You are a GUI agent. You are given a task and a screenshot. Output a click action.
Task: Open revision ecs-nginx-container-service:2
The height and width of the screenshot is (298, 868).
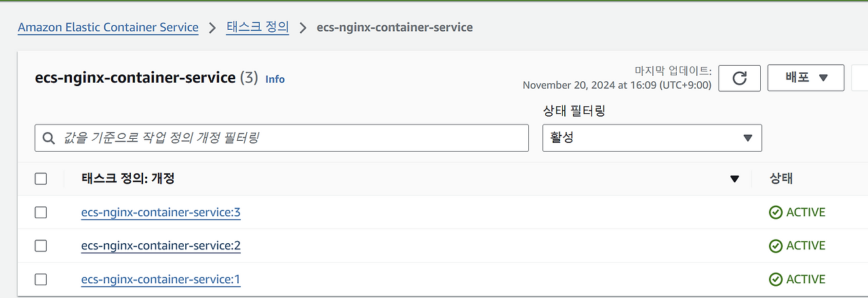(x=161, y=246)
